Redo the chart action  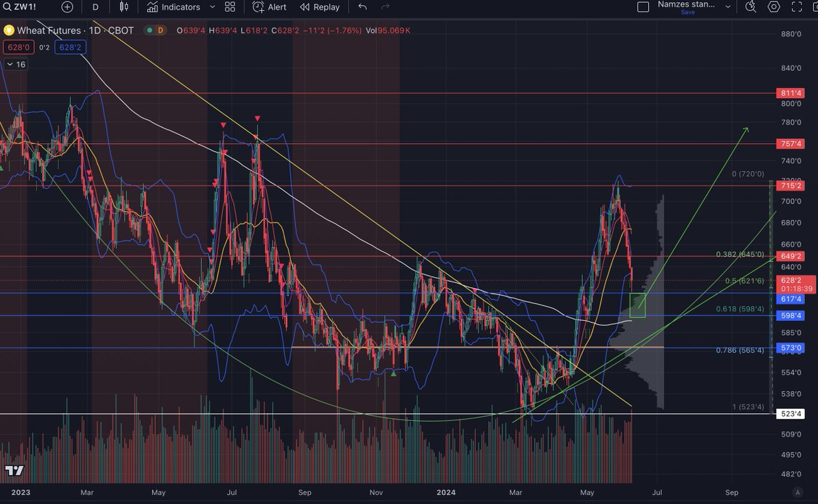click(x=386, y=7)
